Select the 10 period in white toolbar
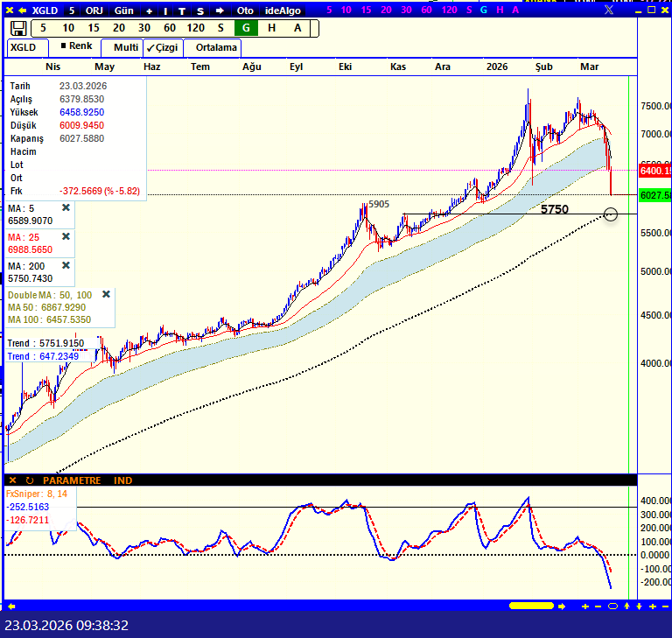This screenshot has width=672, height=638. point(68,28)
